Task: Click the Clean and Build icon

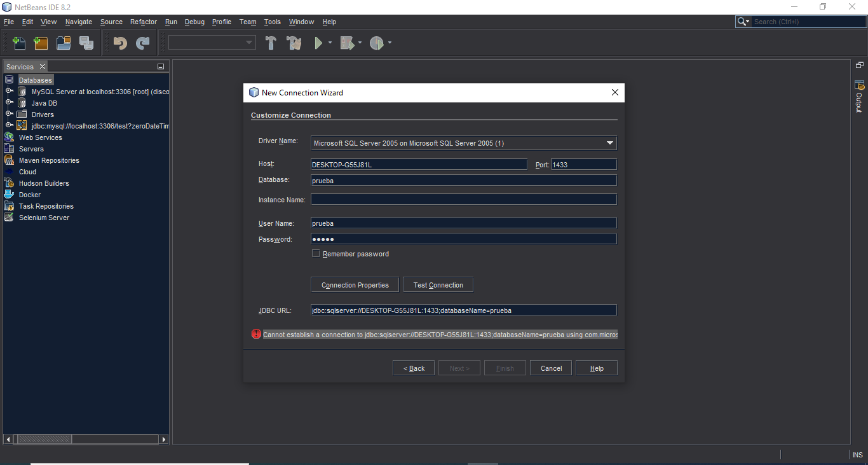Action: [x=294, y=43]
